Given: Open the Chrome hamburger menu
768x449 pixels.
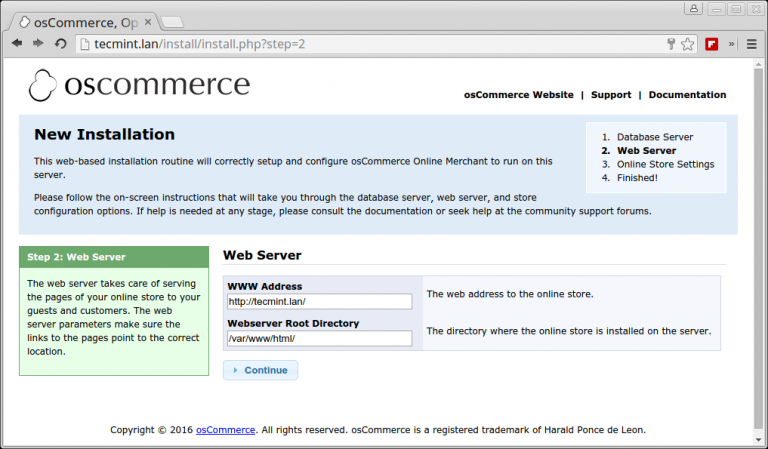Looking at the screenshot, I should pos(751,44).
